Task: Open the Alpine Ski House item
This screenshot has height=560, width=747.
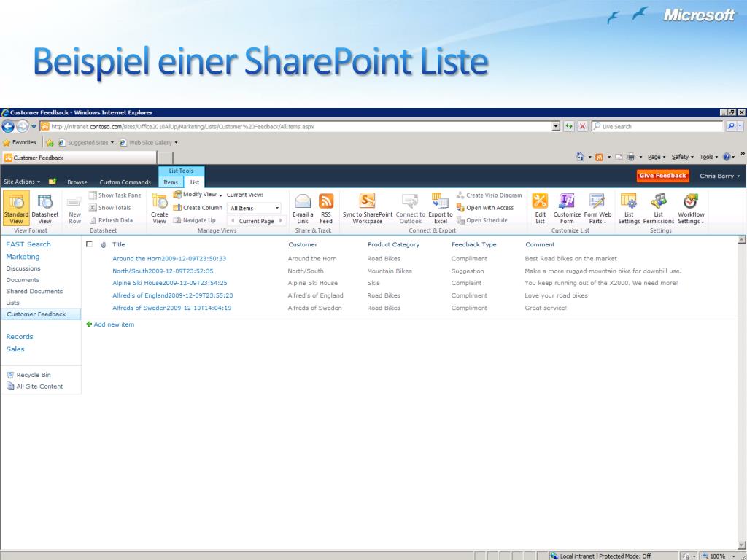Action: click(169, 283)
